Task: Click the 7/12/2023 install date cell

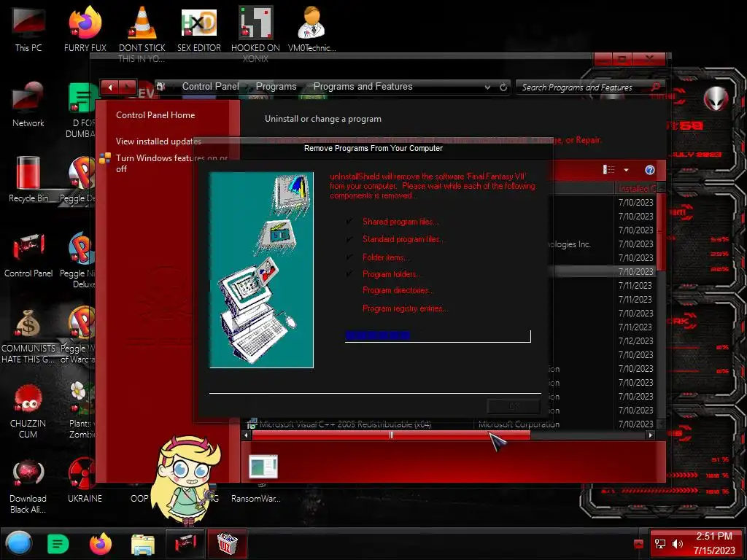Action: click(635, 341)
